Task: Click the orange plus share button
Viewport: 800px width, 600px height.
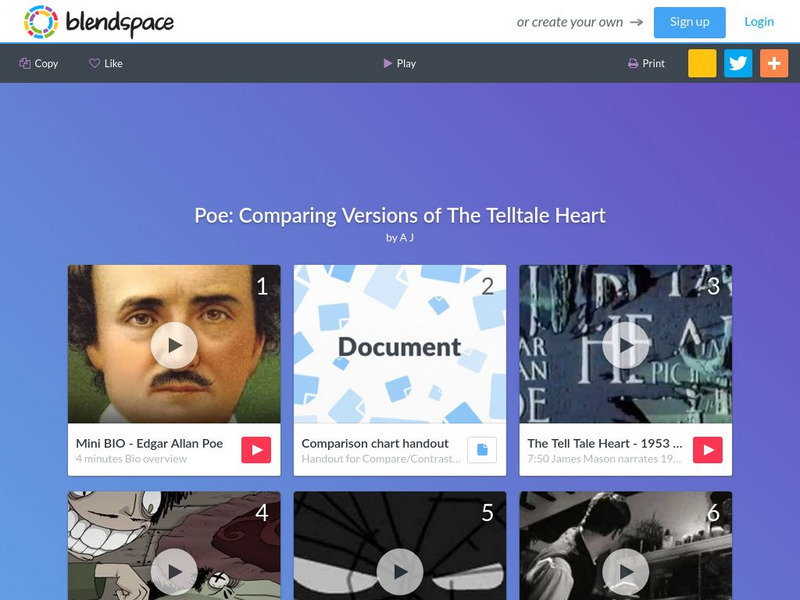Action: (x=774, y=63)
